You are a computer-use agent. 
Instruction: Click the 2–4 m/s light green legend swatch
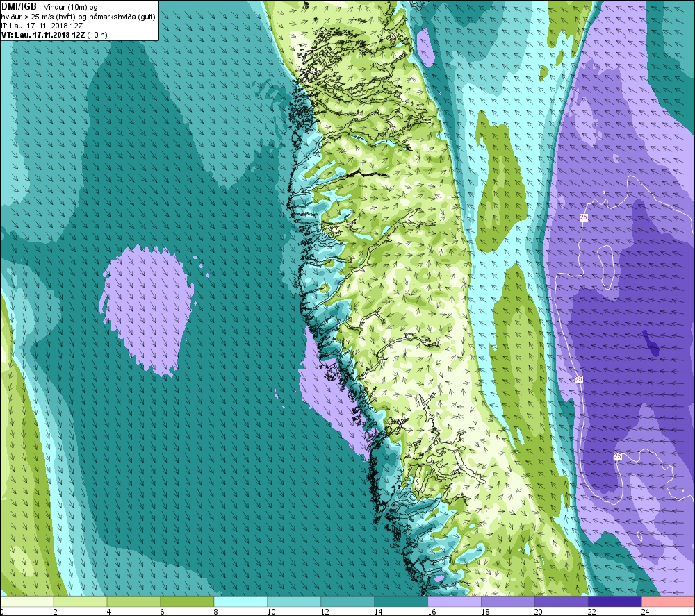(80, 601)
